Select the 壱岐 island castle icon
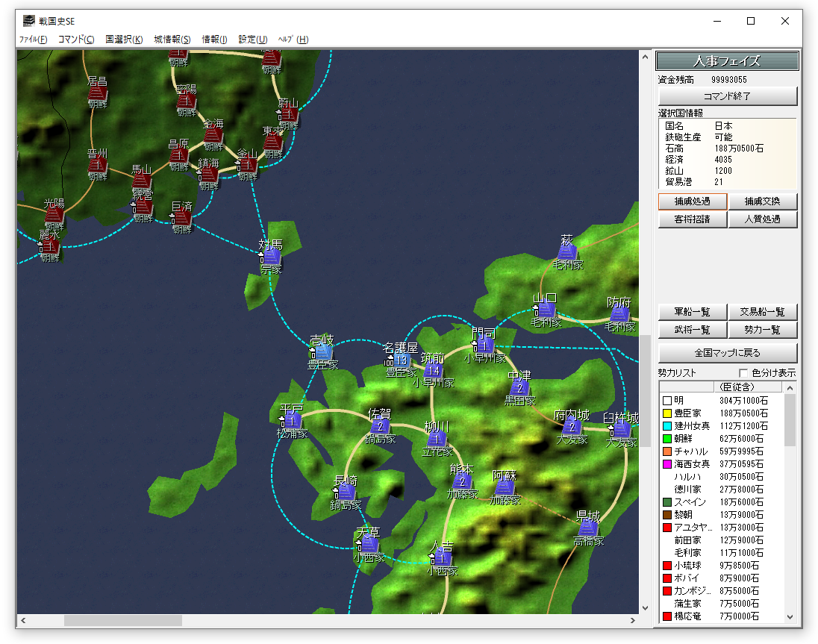The height and width of the screenshot is (644, 818). coord(323,351)
